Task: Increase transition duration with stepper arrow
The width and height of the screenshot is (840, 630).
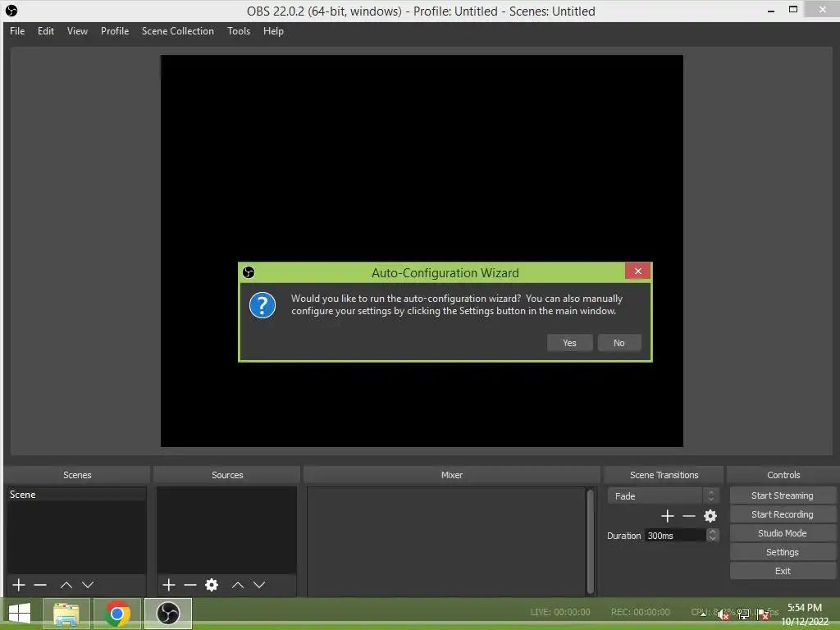Action: click(x=713, y=532)
